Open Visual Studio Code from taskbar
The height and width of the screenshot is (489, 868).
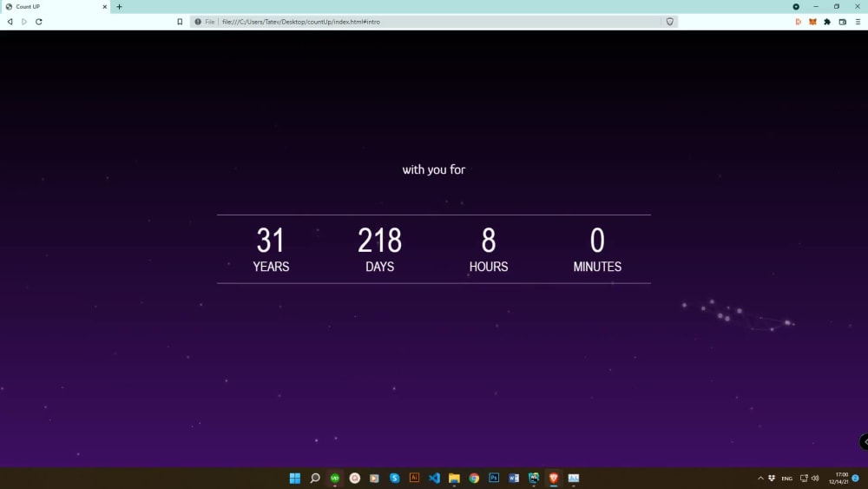(x=435, y=478)
